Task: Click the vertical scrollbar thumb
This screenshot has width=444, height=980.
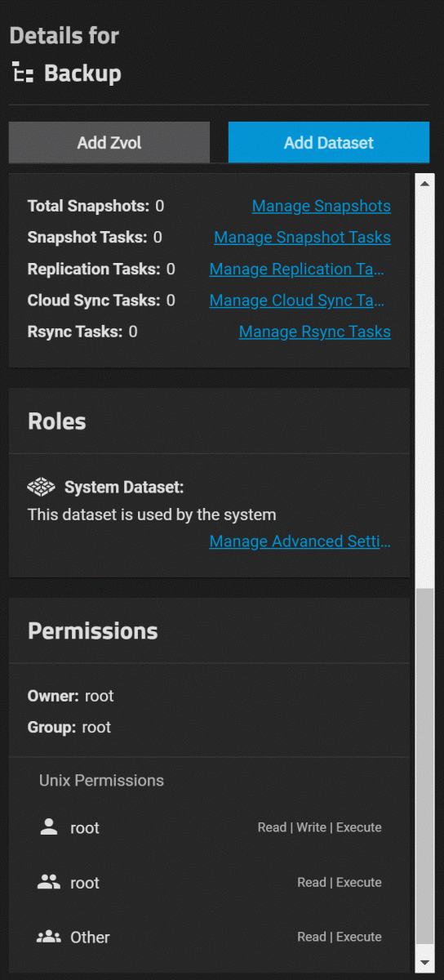Action: 424,767
